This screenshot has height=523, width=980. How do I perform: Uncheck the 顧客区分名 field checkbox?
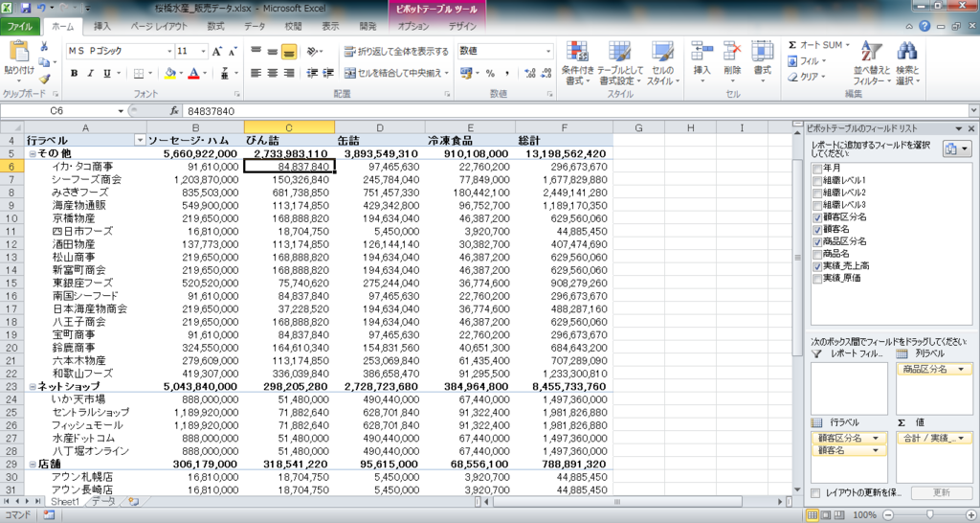click(817, 217)
